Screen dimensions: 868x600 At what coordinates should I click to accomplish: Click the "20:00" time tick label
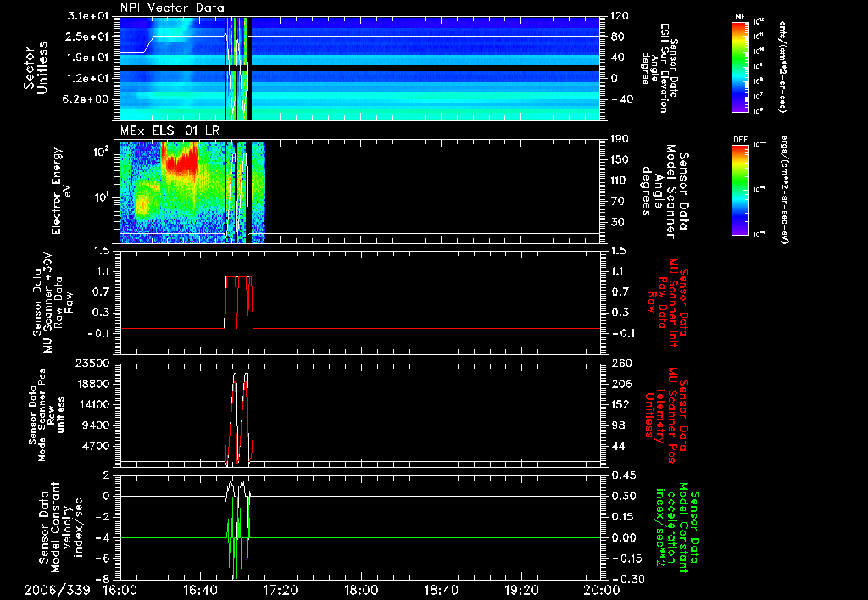(x=602, y=590)
